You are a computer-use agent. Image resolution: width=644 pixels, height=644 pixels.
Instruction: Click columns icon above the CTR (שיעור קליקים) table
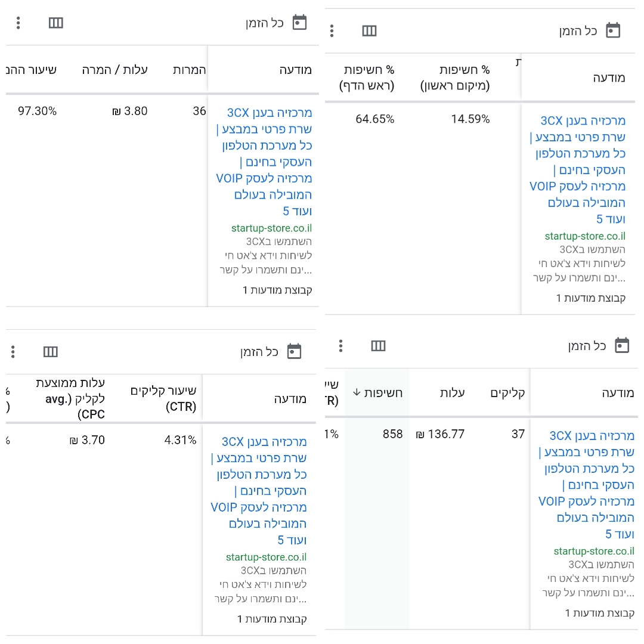tap(51, 352)
